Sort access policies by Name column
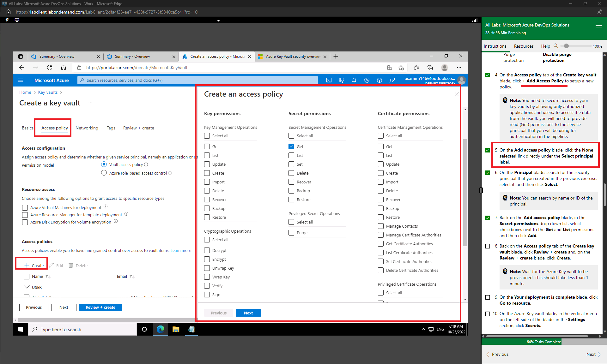The width and height of the screenshot is (607, 364). tap(38, 276)
